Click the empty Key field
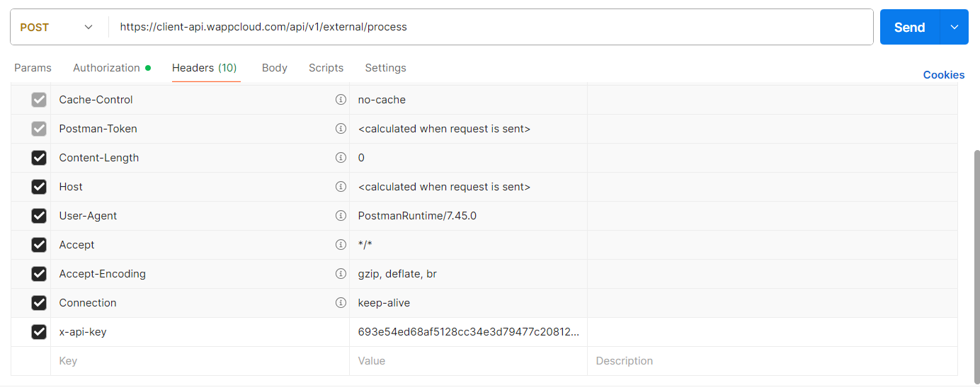Viewport: 980px width, 390px height. [200, 361]
